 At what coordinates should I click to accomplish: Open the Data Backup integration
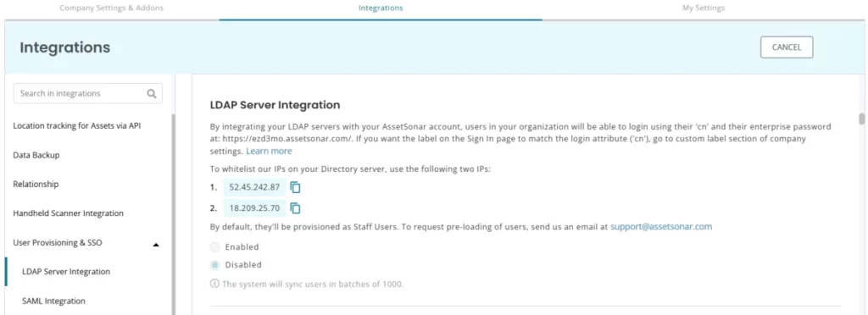coord(36,155)
